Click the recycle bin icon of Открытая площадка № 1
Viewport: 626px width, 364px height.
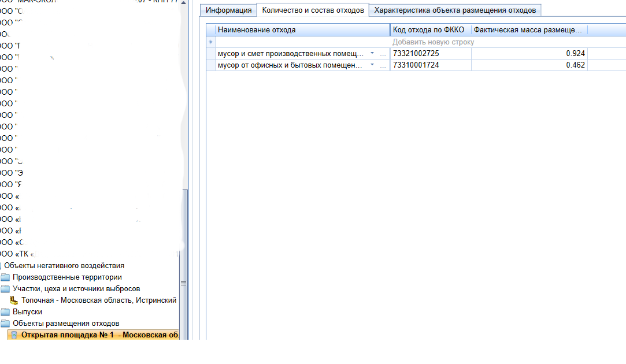click(x=14, y=335)
